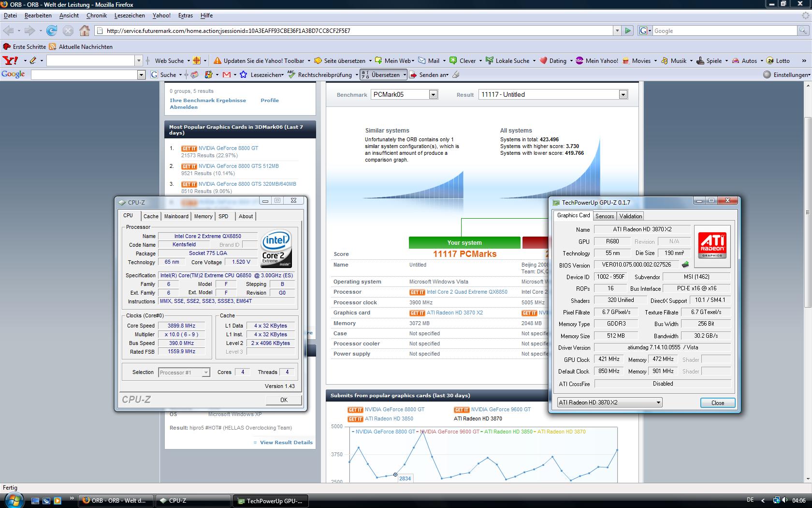812x508 pixels.
Task: Open the View Result Details link
Action: tap(286, 442)
